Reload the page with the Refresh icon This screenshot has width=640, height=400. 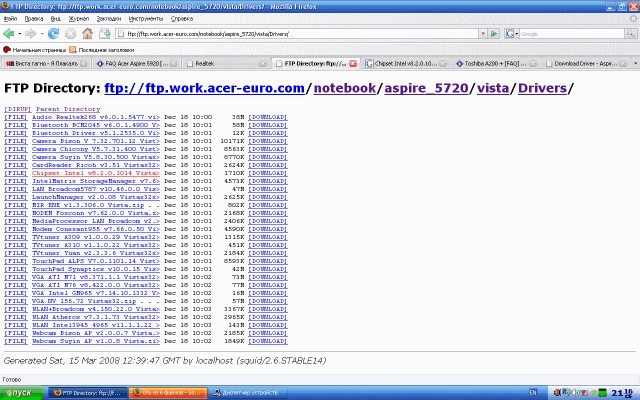(x=53, y=34)
